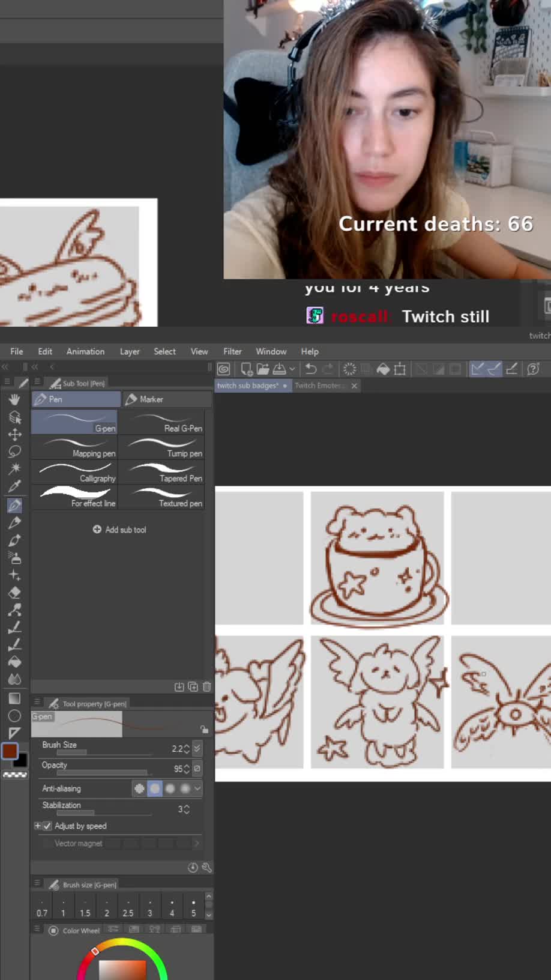Screen dimensions: 551x980
Task: Fill with drawing color from command bar
Action: (383, 369)
